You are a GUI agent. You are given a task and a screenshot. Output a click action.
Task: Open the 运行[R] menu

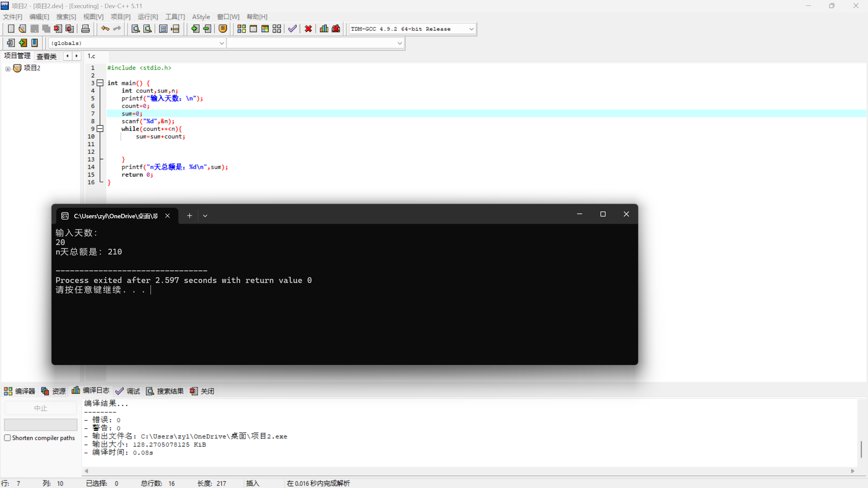pyautogui.click(x=147, y=17)
